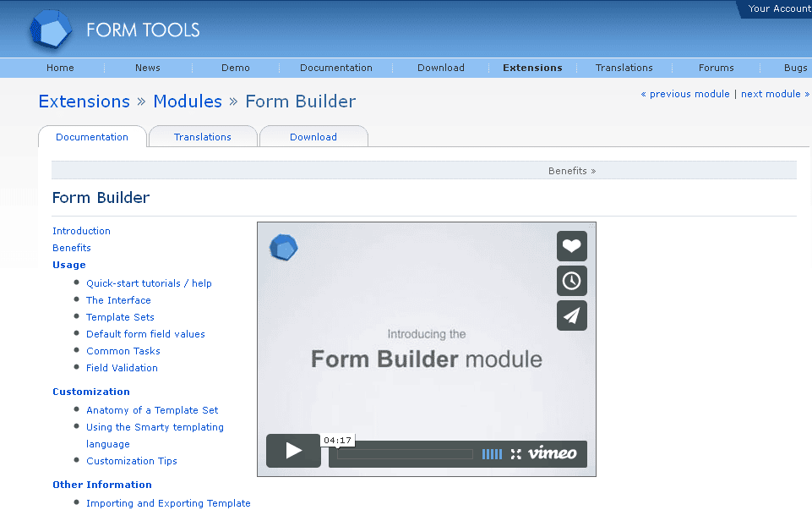
Task: Click the Form Tools logo icon
Action: point(51,29)
